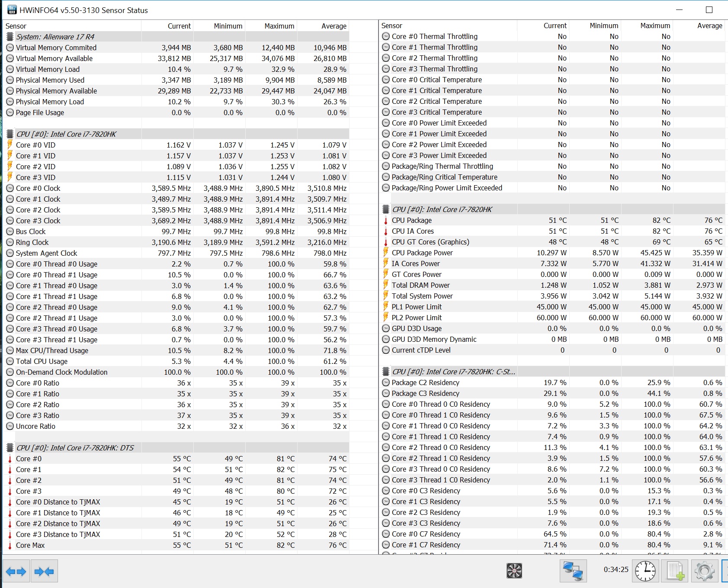The height and width of the screenshot is (588, 728).
Task: Select Core #1 Critical Temperature row
Action: point(552,90)
